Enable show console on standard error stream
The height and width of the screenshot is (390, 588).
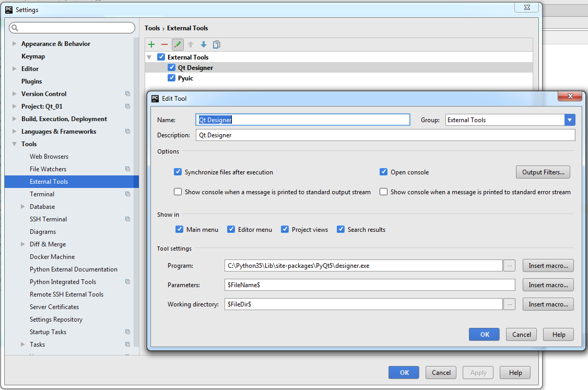(x=383, y=192)
